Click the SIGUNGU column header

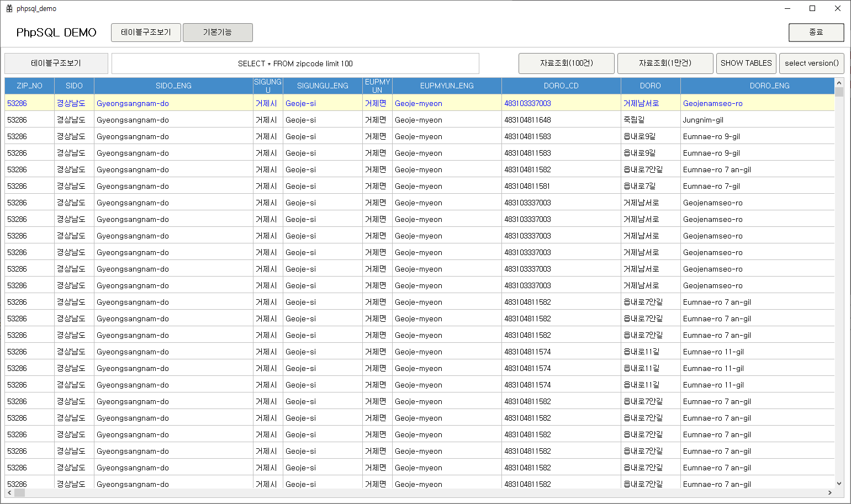click(x=268, y=86)
